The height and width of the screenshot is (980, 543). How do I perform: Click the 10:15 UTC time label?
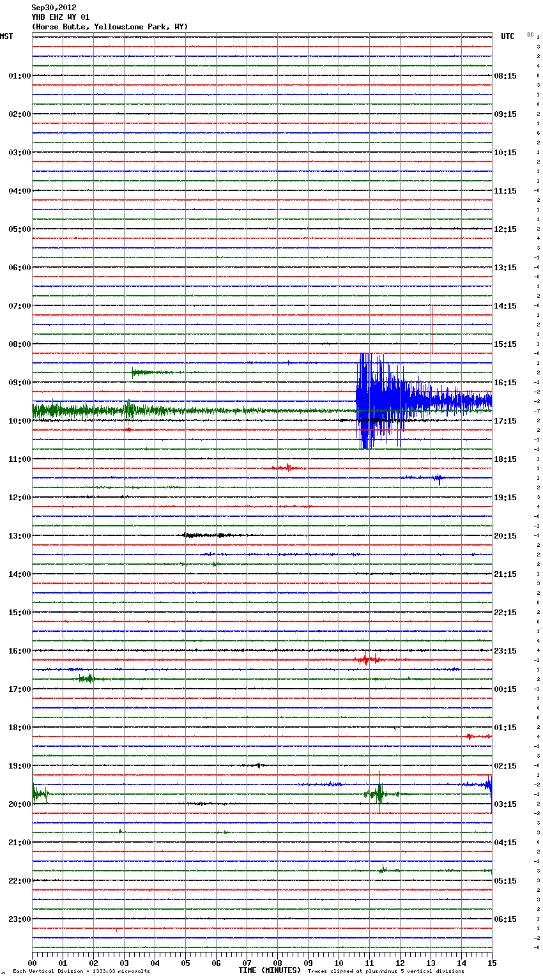[505, 153]
